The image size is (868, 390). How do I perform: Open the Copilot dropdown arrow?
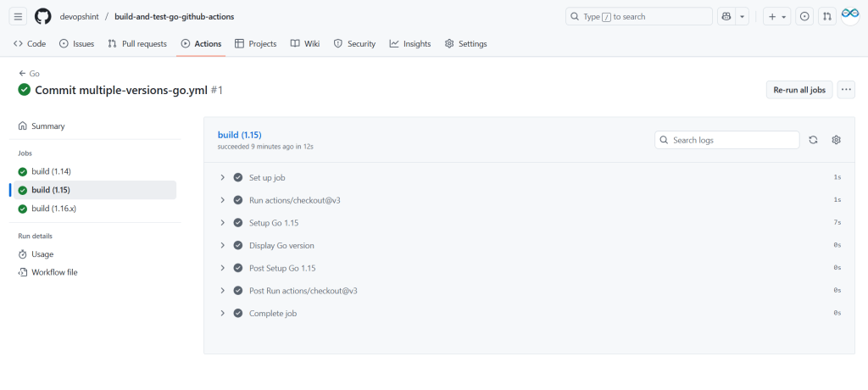coord(742,17)
